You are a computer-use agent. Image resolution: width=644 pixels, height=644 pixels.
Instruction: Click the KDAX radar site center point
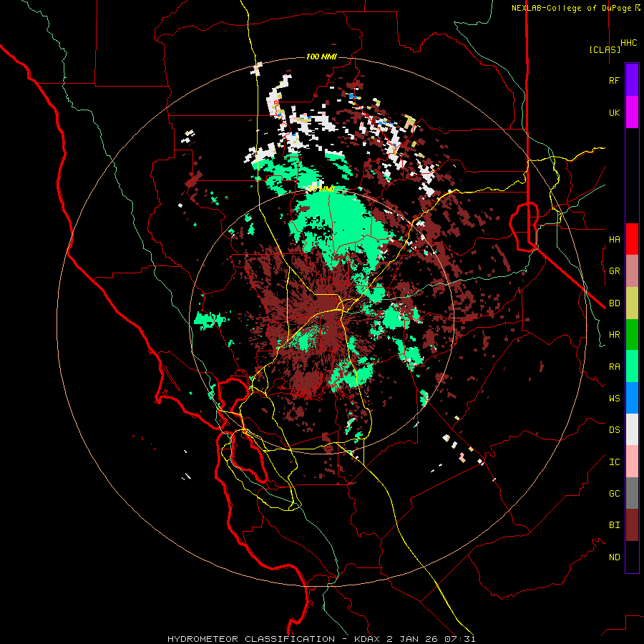point(321,321)
